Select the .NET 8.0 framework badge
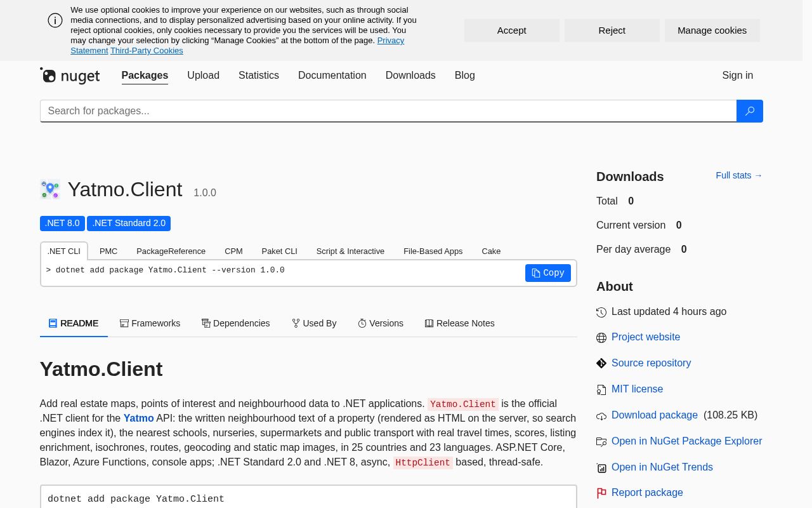Viewport: 812px width, 508px height. coord(62,224)
